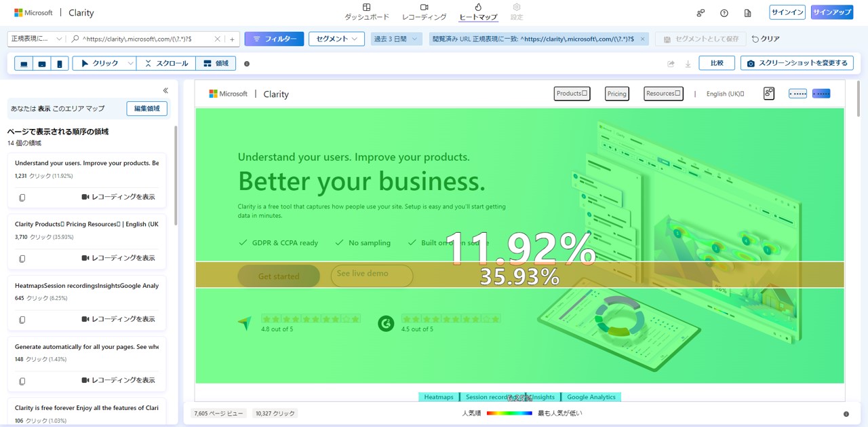Screen dimensions: 868x427
Task: Copy icon on 'HeatmapsSession recordings' area card
Action: [x=22, y=320]
